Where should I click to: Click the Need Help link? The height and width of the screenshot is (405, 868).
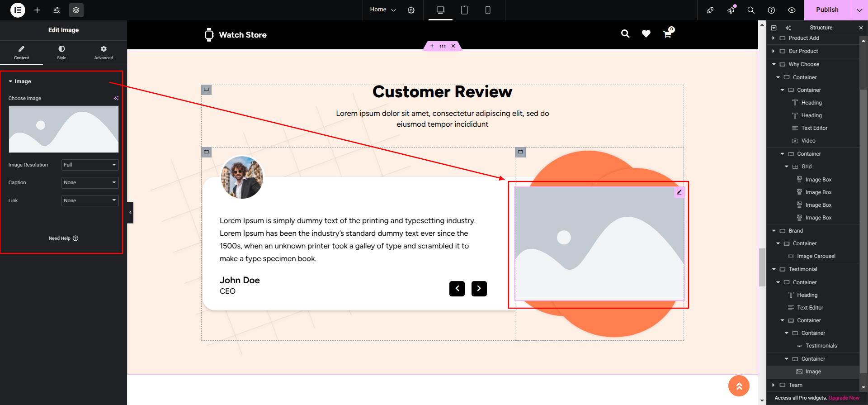point(63,238)
